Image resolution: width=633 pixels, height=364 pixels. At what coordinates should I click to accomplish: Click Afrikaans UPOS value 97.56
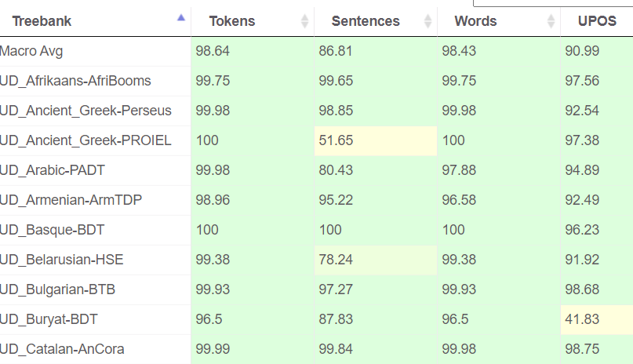(582, 81)
